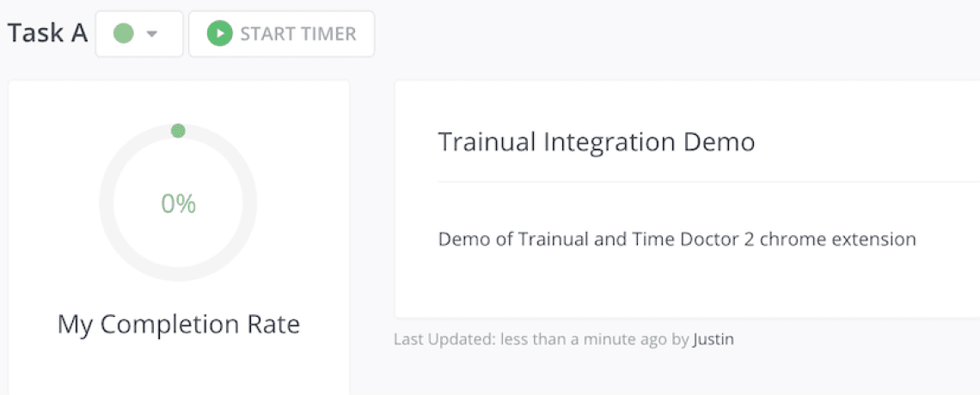Select the Task A title text

(47, 33)
